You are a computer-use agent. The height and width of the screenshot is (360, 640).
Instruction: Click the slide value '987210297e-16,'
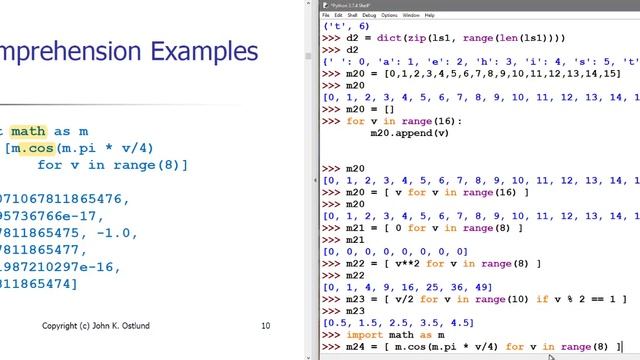click(x=60, y=267)
